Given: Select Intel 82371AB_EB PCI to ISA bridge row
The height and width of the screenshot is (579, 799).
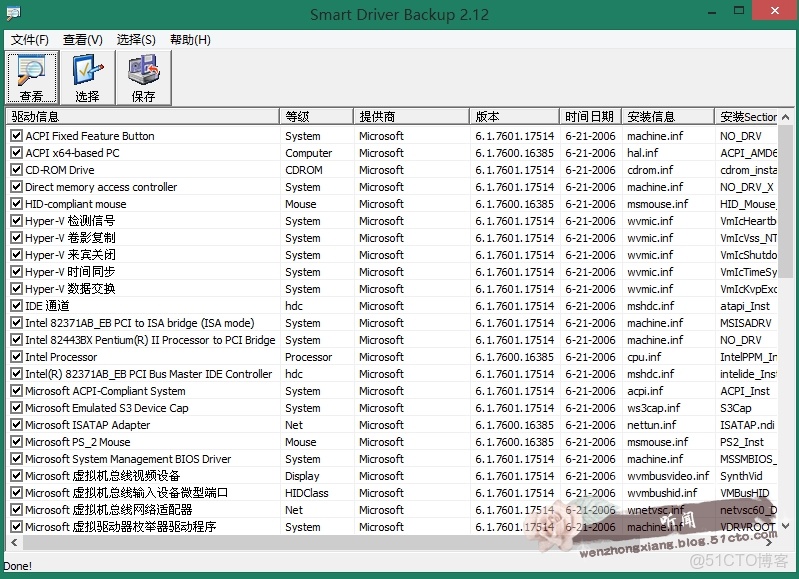Looking at the screenshot, I should tap(392, 323).
